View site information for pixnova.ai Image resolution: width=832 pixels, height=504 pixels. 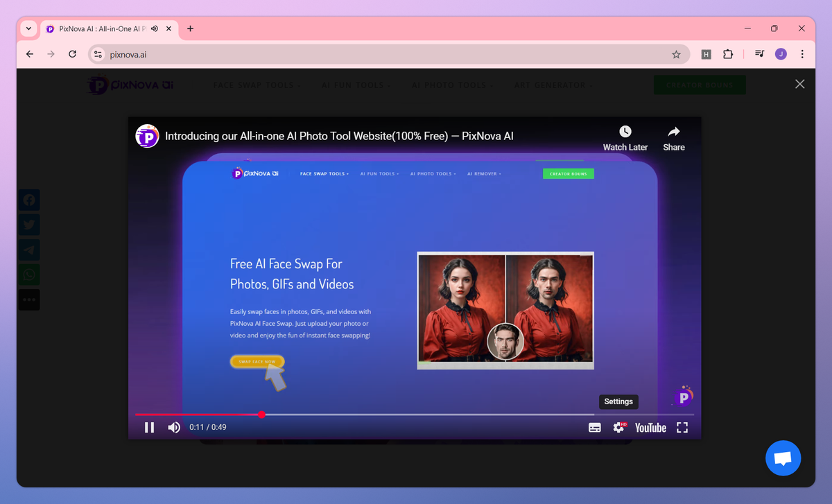pos(98,54)
